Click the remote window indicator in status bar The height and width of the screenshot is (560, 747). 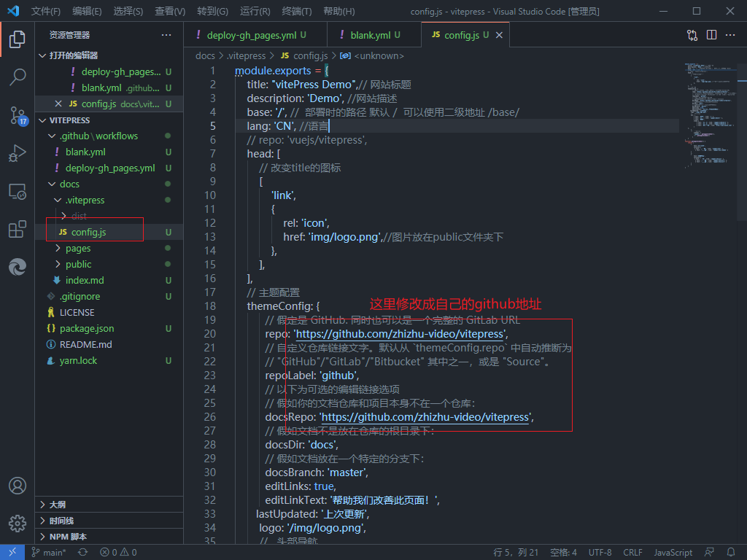pyautogui.click(x=12, y=553)
